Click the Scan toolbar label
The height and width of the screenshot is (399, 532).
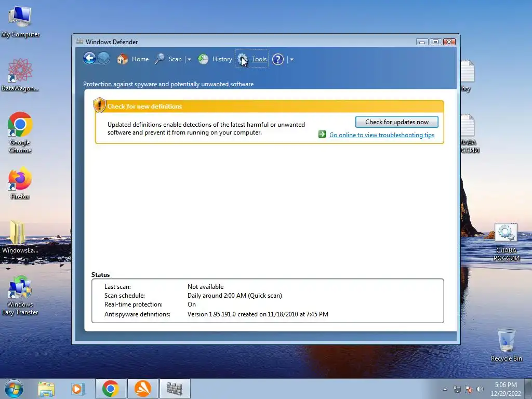(x=175, y=59)
